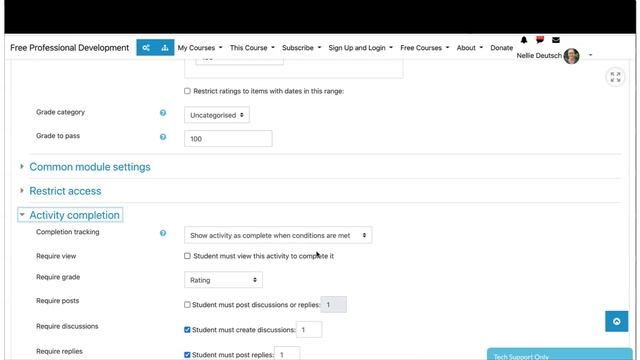Open the notifications bell icon
The image size is (640, 360).
click(524, 40)
